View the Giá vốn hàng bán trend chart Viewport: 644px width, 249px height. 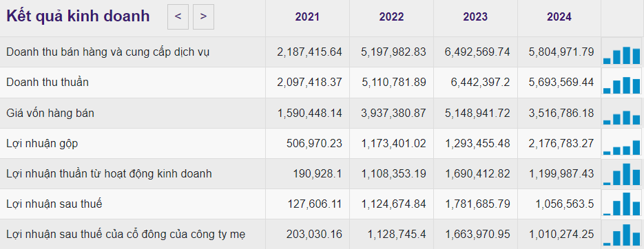621,113
